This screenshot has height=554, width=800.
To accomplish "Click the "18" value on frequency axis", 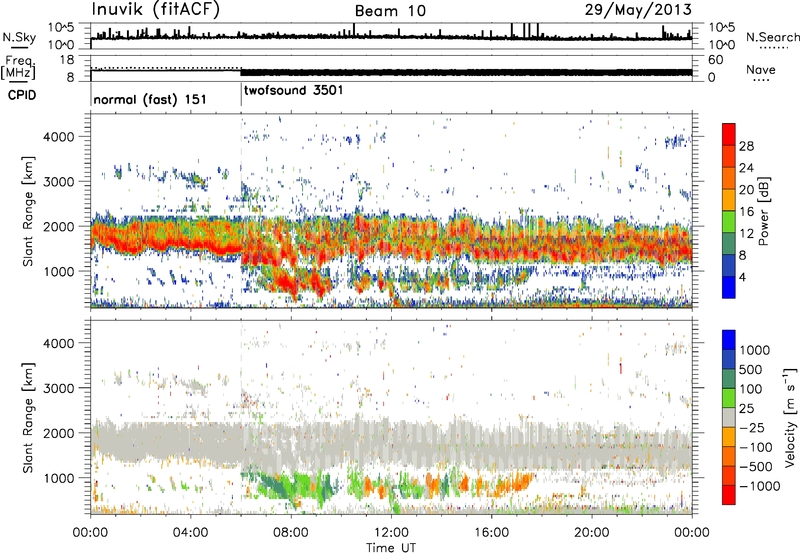I will pyautogui.click(x=67, y=60).
